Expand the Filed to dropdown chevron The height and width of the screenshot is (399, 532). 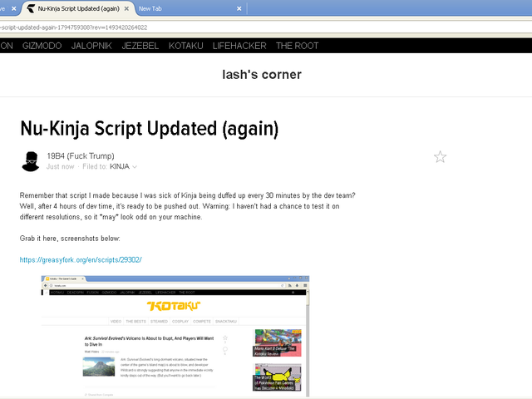coord(135,167)
